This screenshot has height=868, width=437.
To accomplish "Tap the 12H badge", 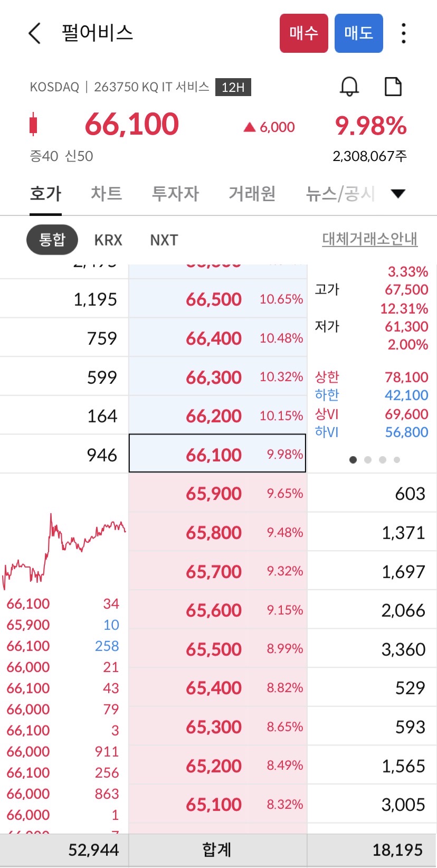I will [233, 87].
